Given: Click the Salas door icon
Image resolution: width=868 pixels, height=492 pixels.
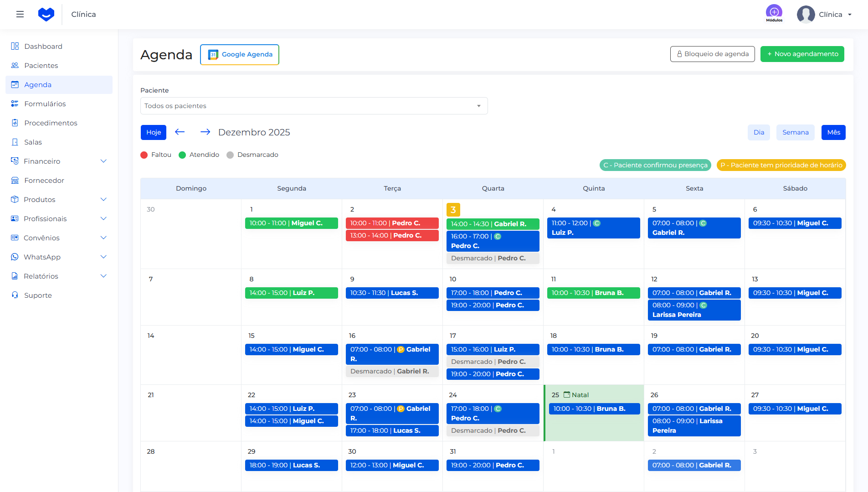Looking at the screenshot, I should [15, 142].
